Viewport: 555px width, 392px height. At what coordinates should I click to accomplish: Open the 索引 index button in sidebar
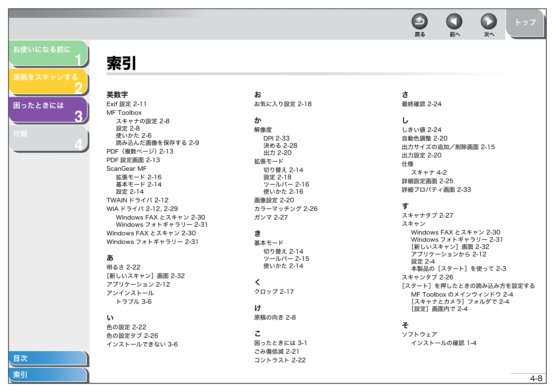(x=47, y=375)
